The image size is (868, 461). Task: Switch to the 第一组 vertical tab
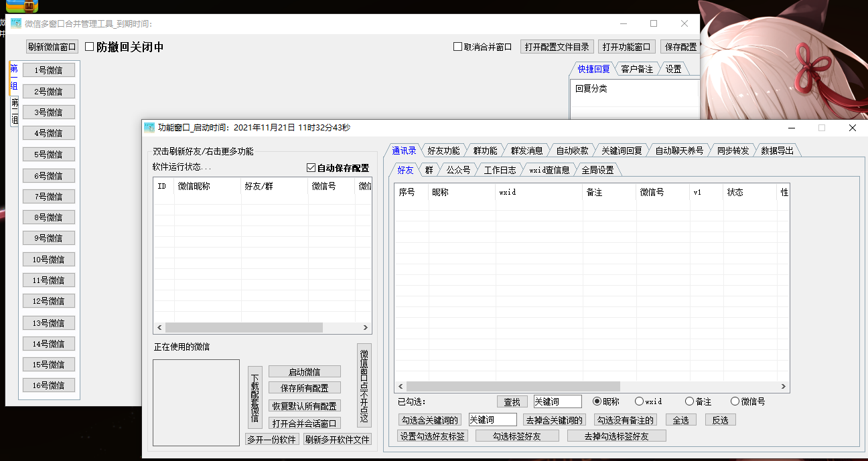pyautogui.click(x=13, y=78)
